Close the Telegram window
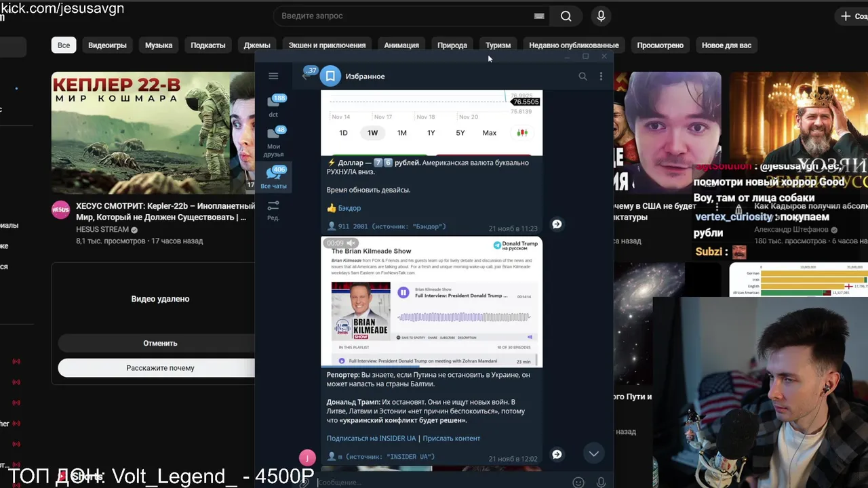 (604, 57)
